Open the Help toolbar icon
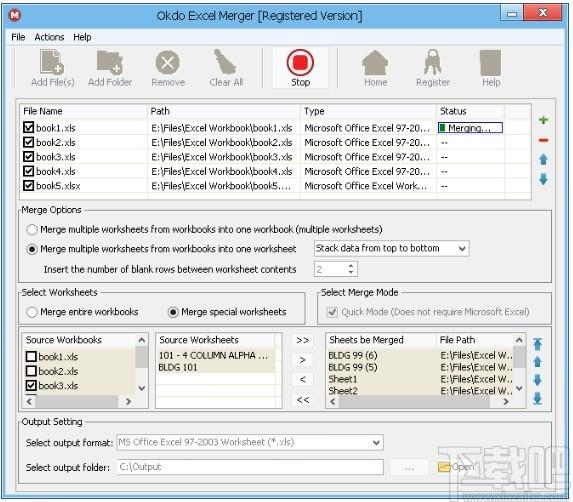 (490, 63)
